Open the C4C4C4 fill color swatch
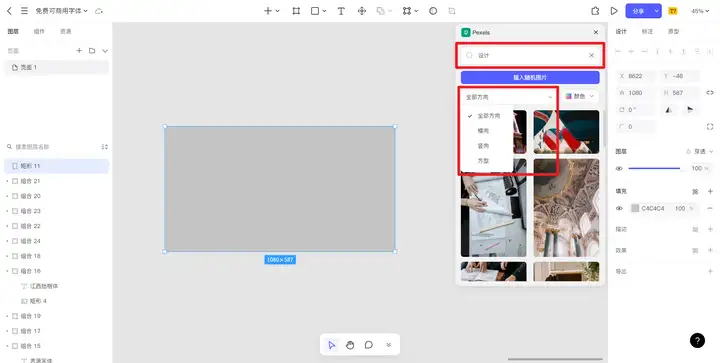The width and height of the screenshot is (720, 363). pyautogui.click(x=635, y=208)
